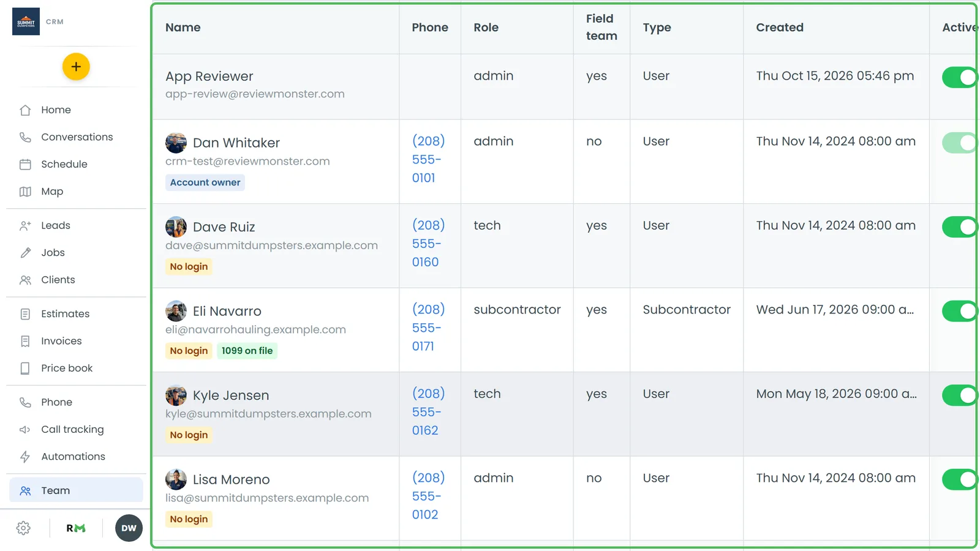
Task: Click the Call tracking megaphone icon
Action: 25,430
